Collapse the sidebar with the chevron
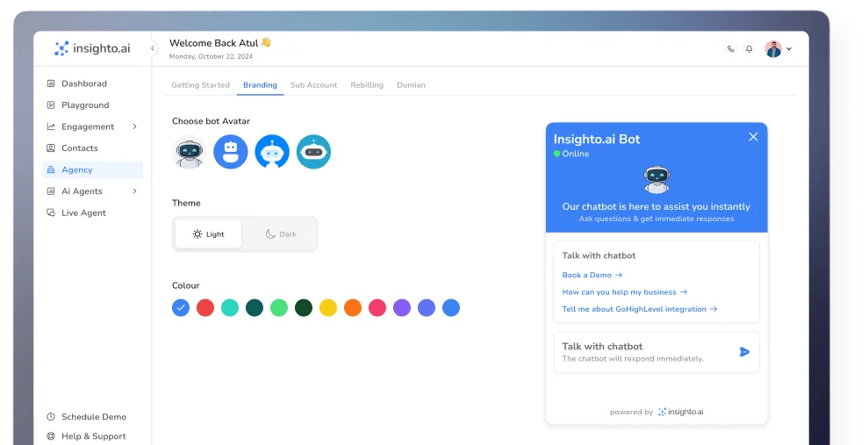 pos(153,48)
